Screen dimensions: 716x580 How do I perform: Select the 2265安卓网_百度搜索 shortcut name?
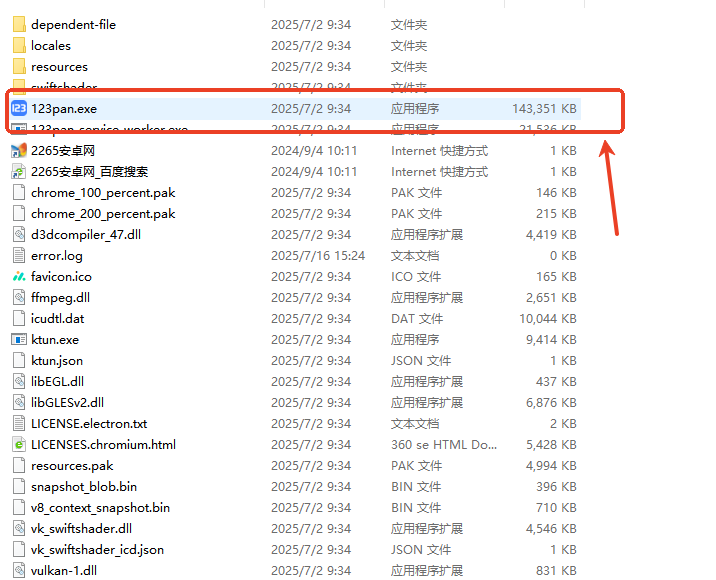90,172
